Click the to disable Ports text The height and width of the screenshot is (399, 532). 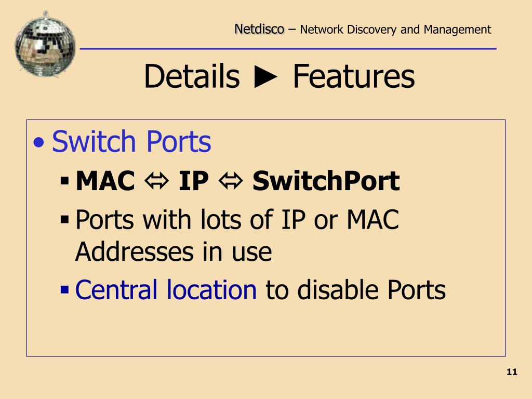pyautogui.click(x=355, y=290)
